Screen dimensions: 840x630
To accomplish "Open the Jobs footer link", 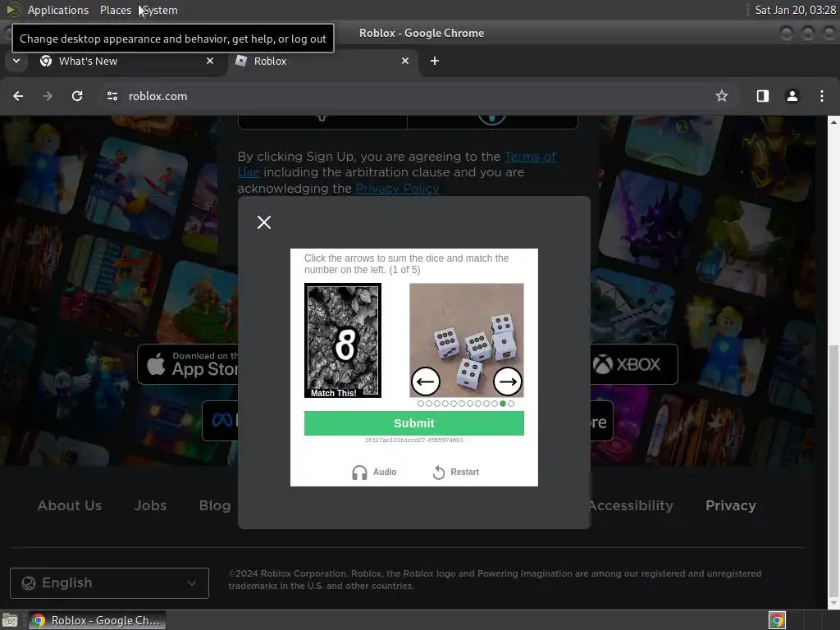I will click(x=150, y=505).
